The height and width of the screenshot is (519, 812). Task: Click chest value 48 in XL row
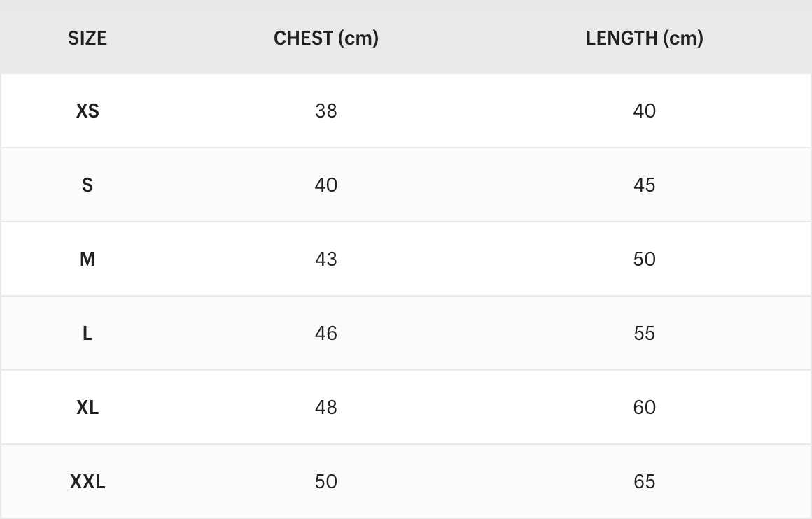pyautogui.click(x=326, y=408)
